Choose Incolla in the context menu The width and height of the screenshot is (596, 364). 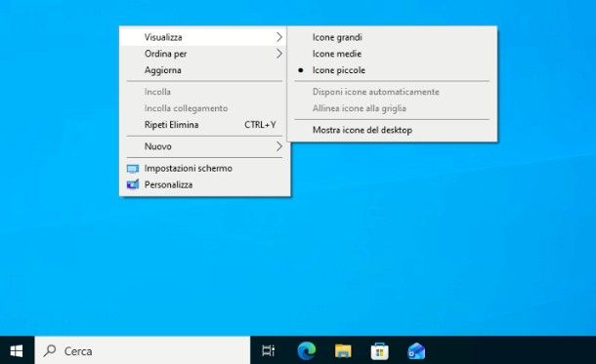pyautogui.click(x=204, y=92)
